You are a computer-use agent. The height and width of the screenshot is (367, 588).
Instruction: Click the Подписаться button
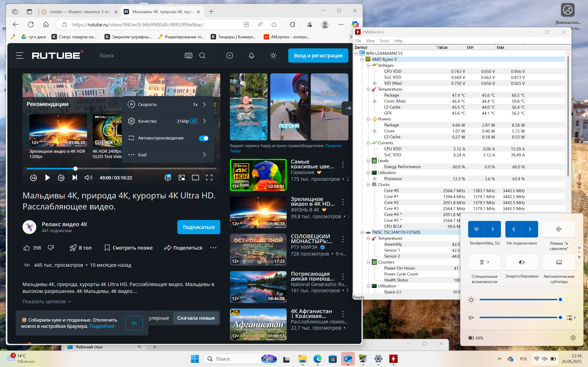pyautogui.click(x=198, y=227)
